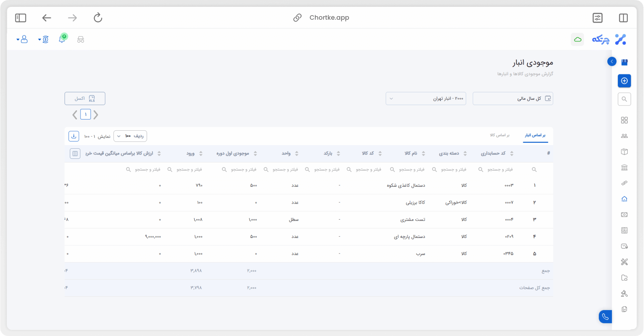Click the اکسل export button

(85, 98)
